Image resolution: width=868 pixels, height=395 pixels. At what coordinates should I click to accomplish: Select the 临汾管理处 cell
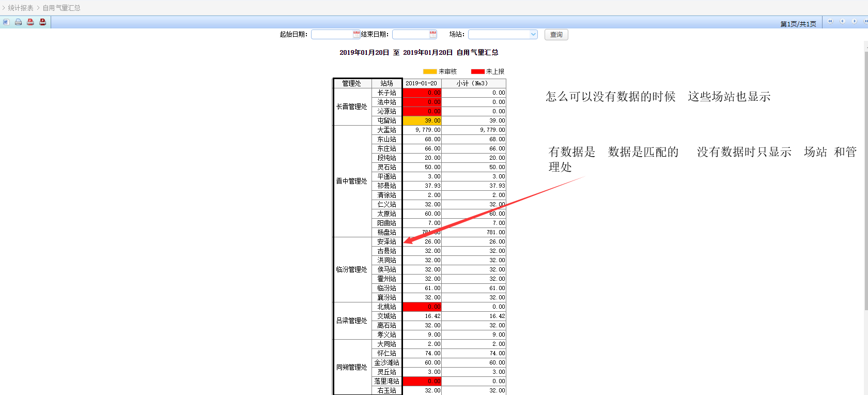point(352,269)
